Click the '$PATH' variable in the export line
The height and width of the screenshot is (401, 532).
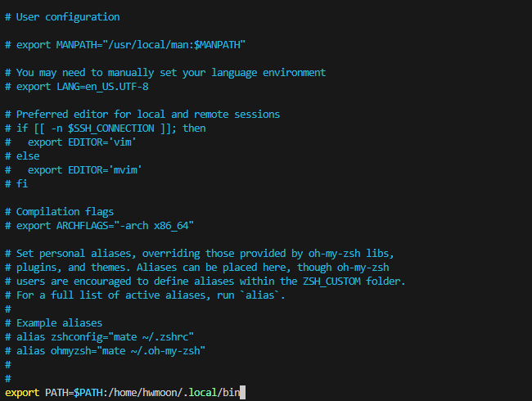[88, 393]
